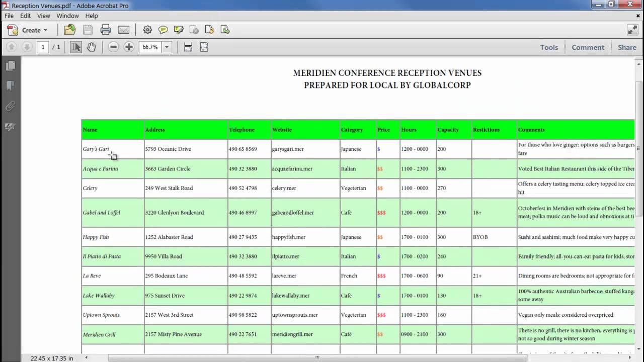Image resolution: width=644 pixels, height=362 pixels.
Task: Click the Open file folder icon
Action: (x=69, y=30)
